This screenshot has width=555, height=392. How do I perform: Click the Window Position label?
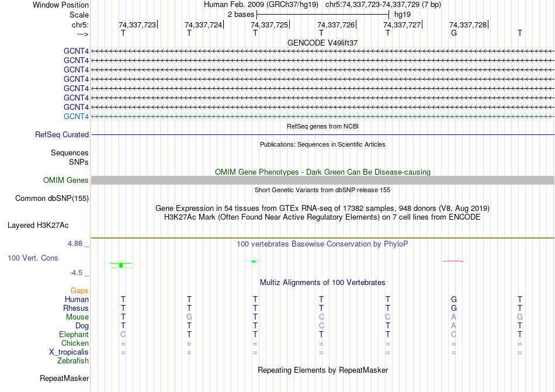point(61,5)
